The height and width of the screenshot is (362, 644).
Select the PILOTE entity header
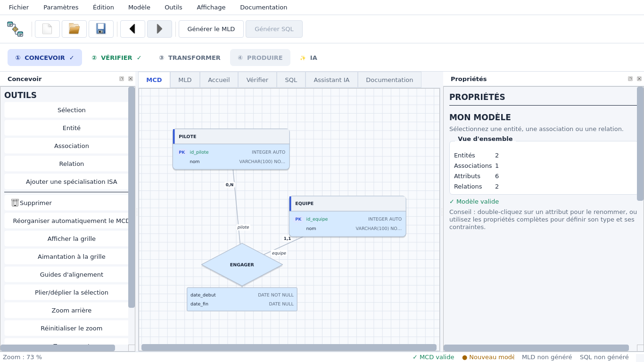231,137
